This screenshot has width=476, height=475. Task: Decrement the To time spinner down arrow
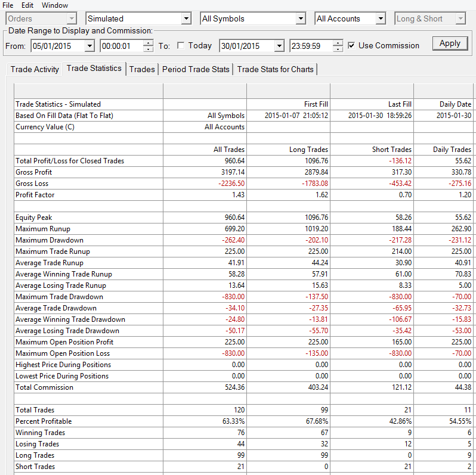click(x=338, y=49)
